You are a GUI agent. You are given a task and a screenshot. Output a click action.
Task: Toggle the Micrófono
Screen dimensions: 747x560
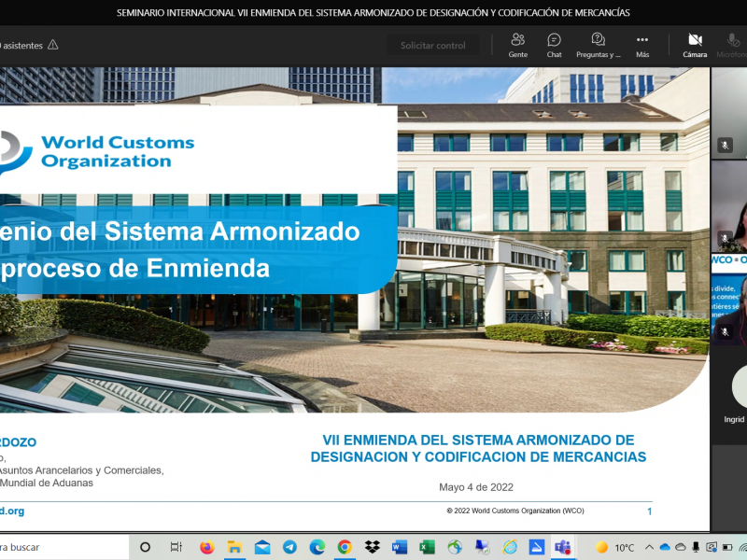pyautogui.click(x=732, y=45)
